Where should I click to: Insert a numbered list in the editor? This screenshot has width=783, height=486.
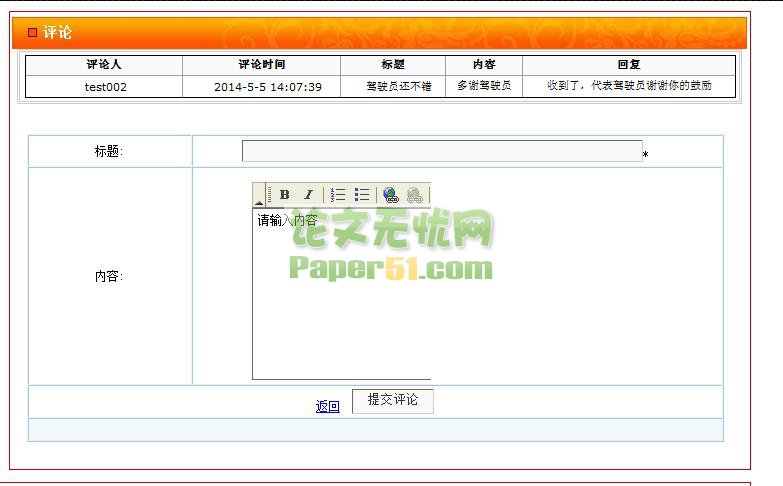tap(338, 195)
